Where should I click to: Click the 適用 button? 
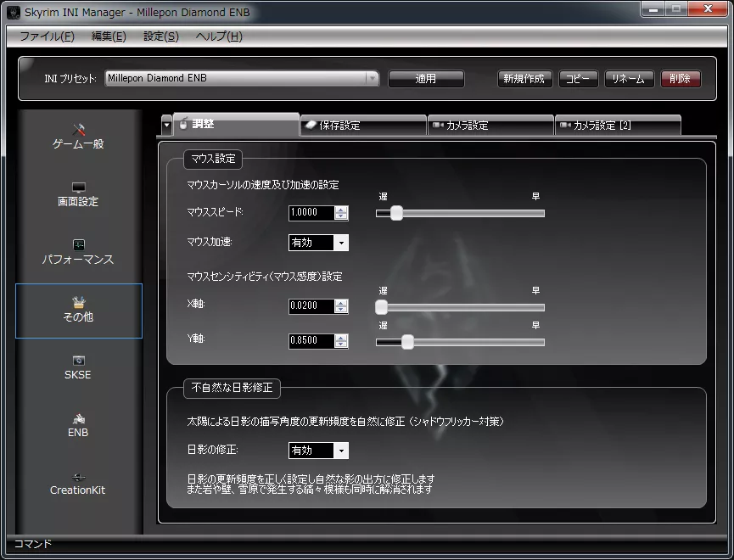tap(426, 79)
